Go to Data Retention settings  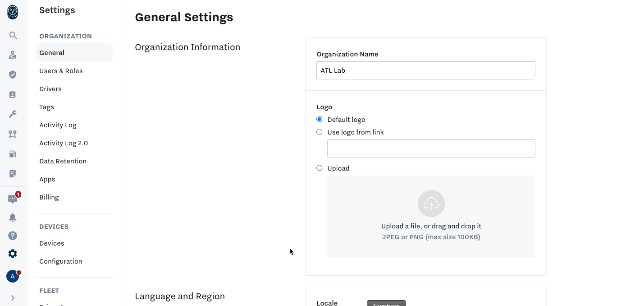[63, 161]
